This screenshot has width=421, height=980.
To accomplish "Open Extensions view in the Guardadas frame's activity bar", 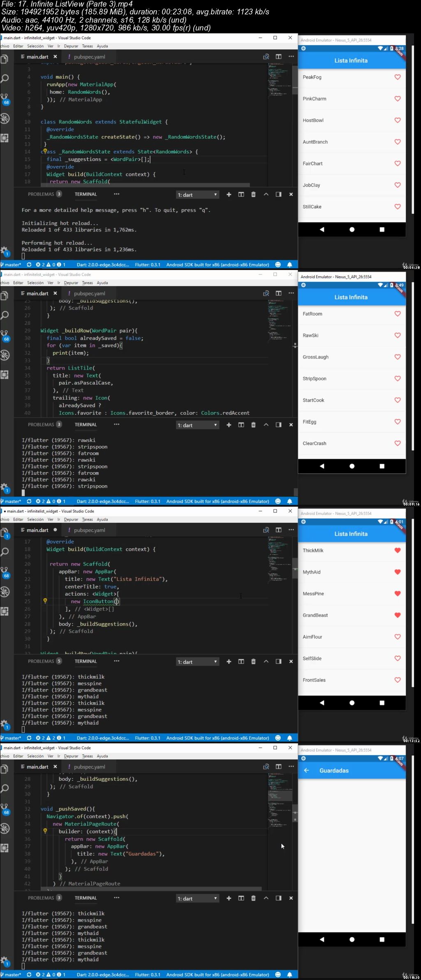I will point(5,848).
